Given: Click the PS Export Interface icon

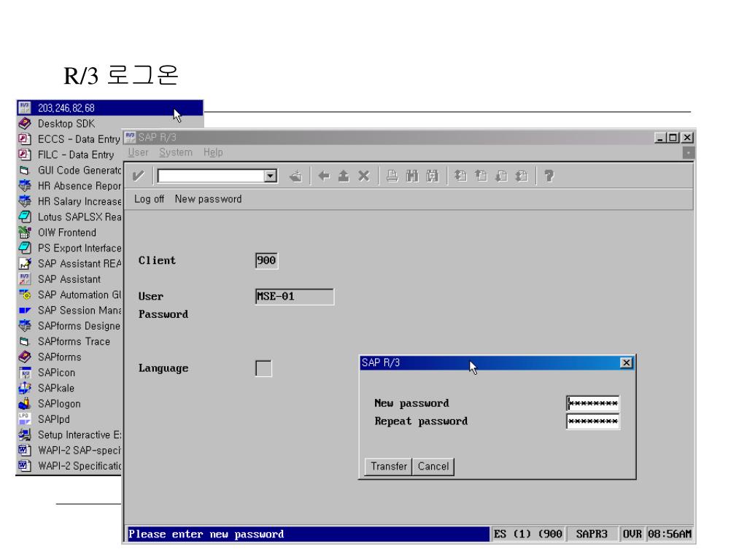Looking at the screenshot, I should coord(25,248).
